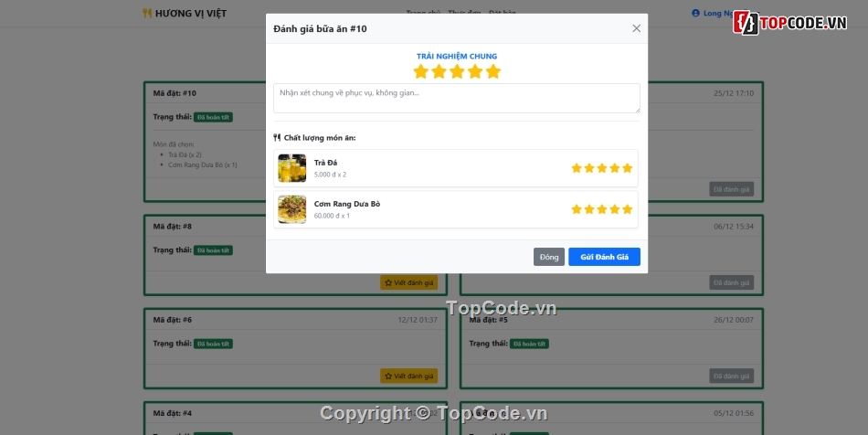Select fourth star for Cơm Rang Dưa Bò

pyautogui.click(x=615, y=209)
